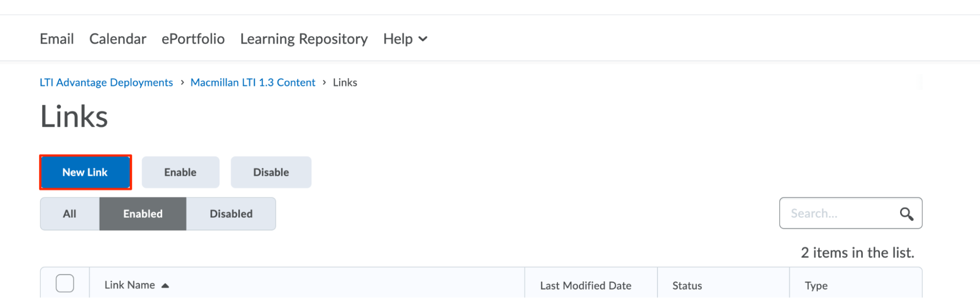Viewport: 980px width, 298px height.
Task: Focus the Search input field
Action: [839, 214]
